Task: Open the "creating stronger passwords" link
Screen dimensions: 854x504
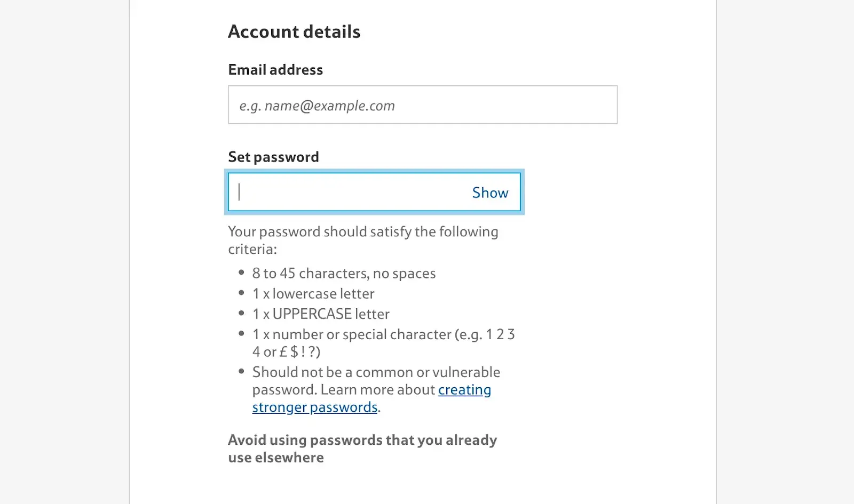Action: pyautogui.click(x=464, y=390)
